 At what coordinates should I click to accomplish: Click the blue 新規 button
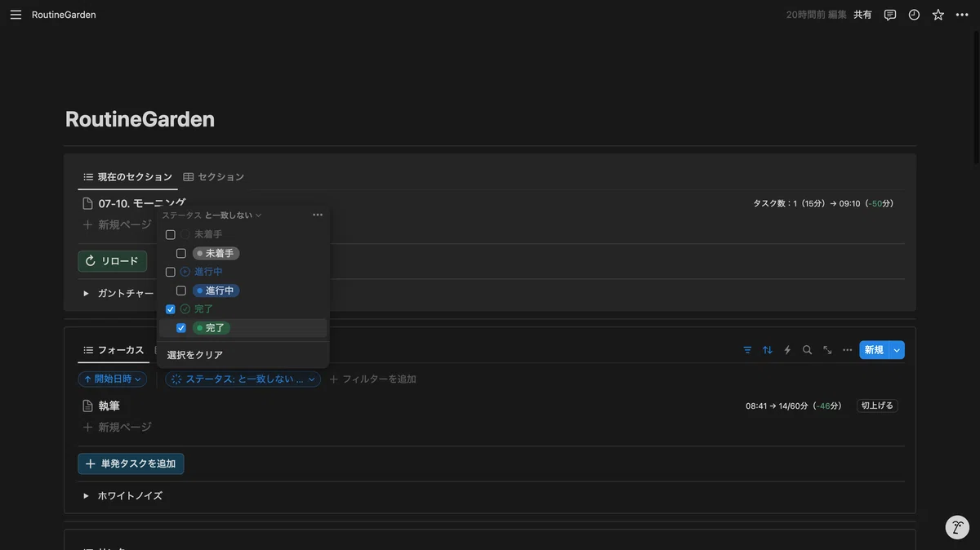874,350
